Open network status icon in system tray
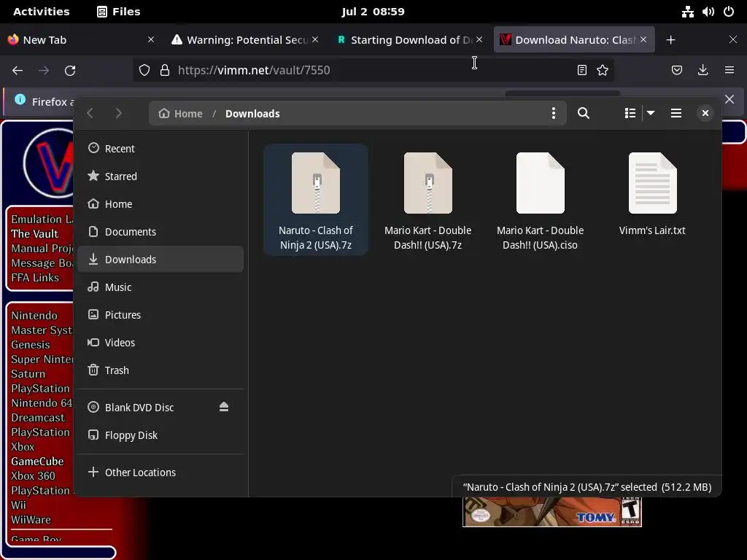The image size is (747, 560). pos(687,12)
